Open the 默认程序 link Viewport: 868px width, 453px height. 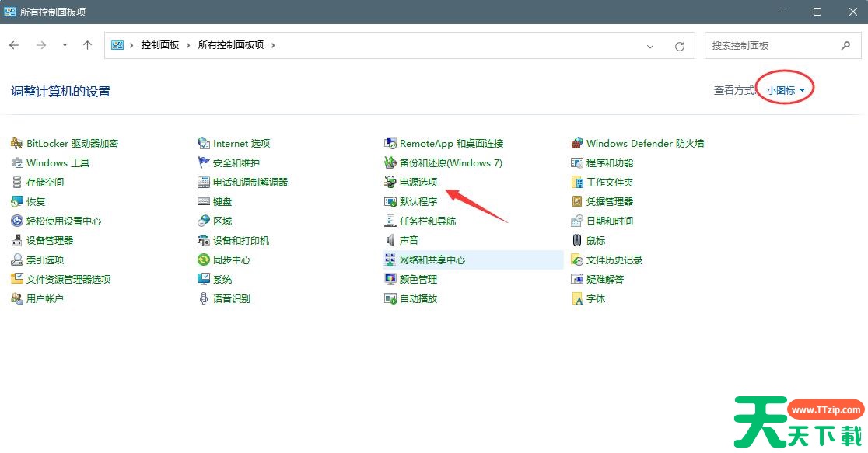coord(418,201)
